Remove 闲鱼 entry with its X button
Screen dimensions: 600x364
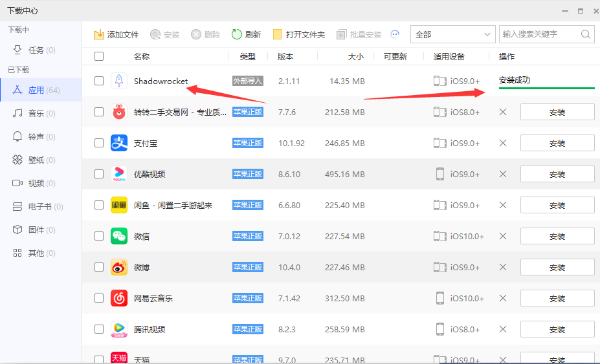pos(503,205)
